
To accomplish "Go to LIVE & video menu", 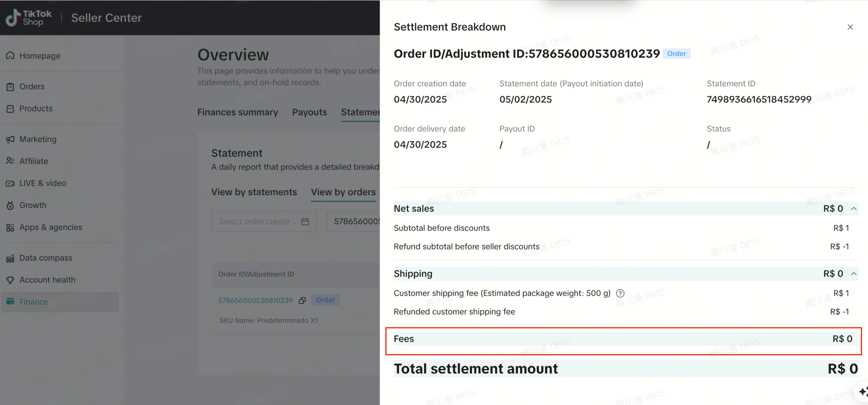I will [x=42, y=183].
